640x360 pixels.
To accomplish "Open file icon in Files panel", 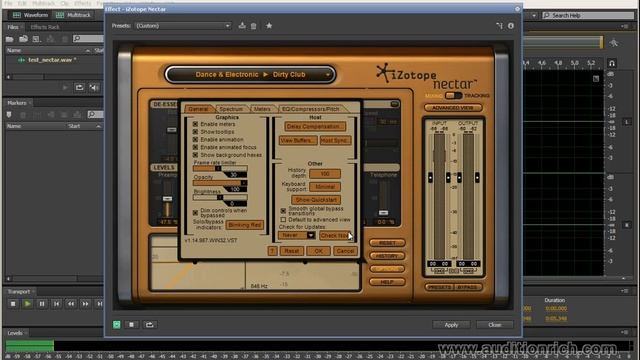I will [x=10, y=39].
